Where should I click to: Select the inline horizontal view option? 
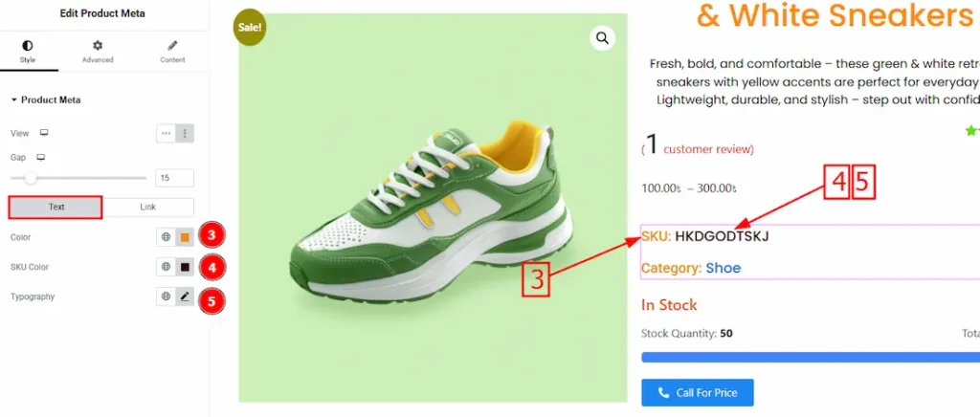(x=167, y=134)
